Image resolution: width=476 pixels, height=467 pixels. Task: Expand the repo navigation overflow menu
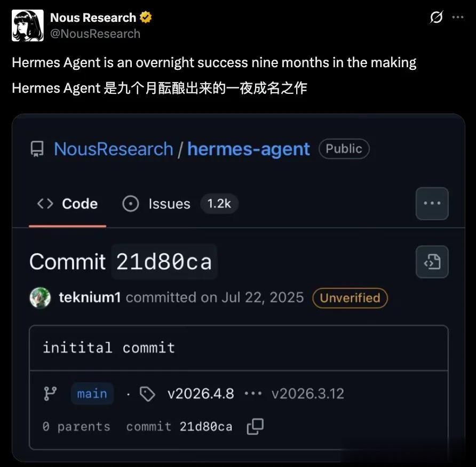tap(432, 204)
